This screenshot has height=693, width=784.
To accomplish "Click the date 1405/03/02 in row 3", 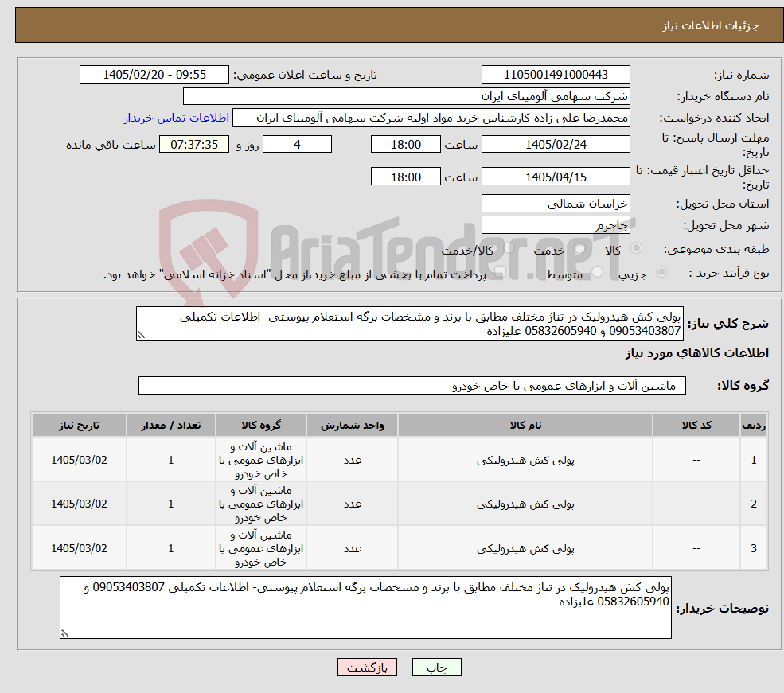I will coord(79,549).
